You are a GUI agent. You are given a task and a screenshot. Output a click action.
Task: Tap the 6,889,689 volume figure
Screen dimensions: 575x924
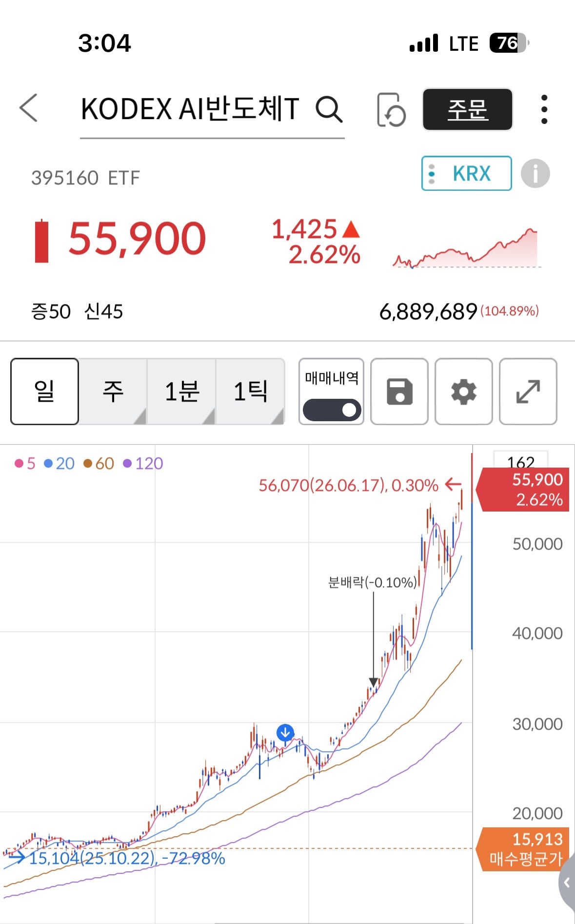428,311
